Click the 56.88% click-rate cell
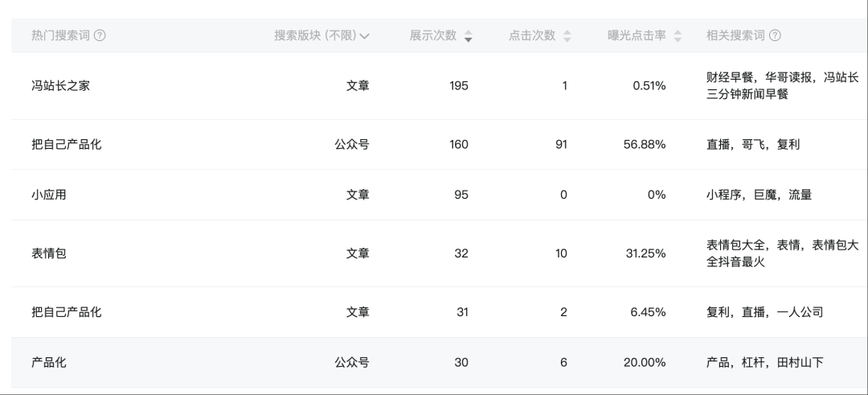The width and height of the screenshot is (868, 395). click(x=645, y=145)
